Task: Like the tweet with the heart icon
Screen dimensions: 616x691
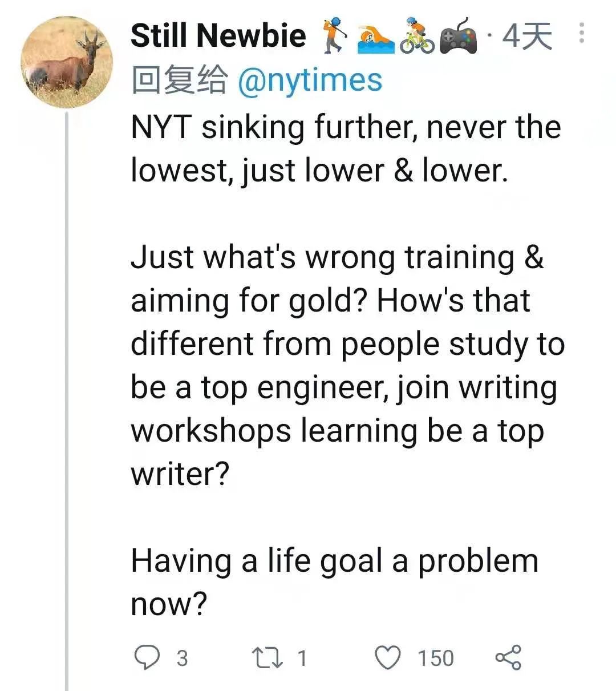Action: [x=388, y=657]
